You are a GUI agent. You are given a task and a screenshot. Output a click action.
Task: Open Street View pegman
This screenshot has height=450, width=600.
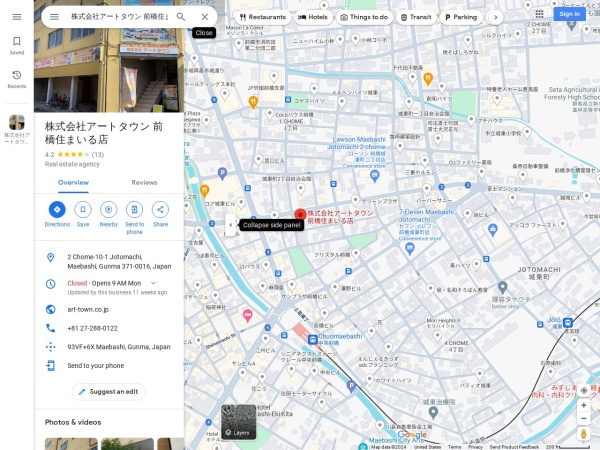(x=584, y=434)
